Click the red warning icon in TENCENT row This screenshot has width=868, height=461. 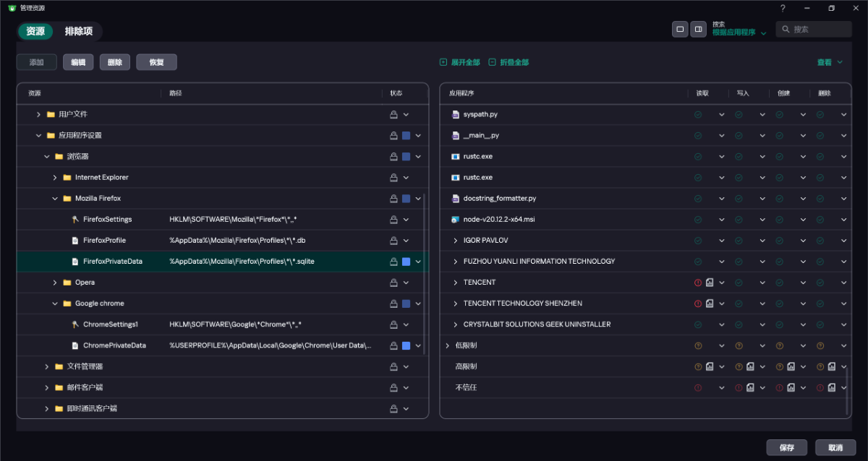[x=698, y=283]
